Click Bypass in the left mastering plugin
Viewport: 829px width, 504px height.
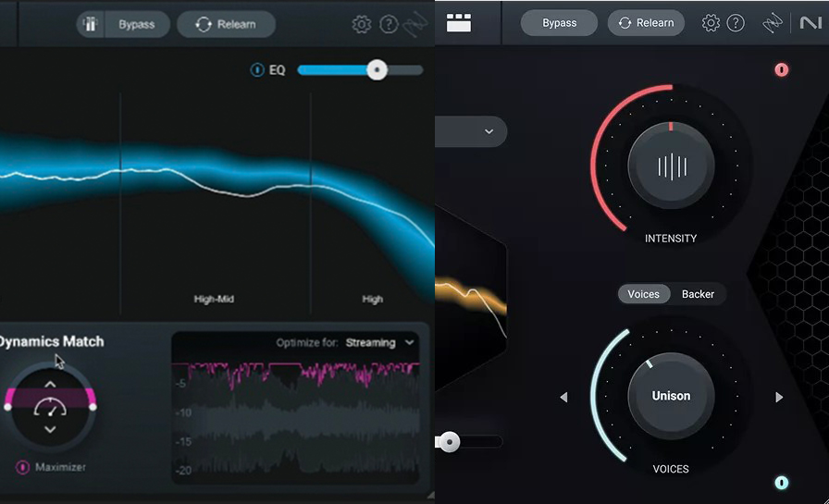[x=136, y=24]
